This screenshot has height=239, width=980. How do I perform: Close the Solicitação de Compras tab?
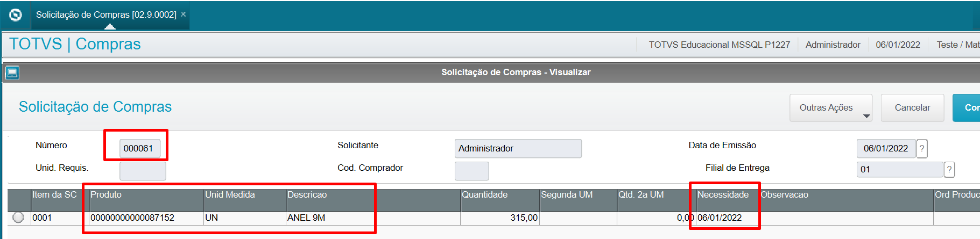[183, 15]
